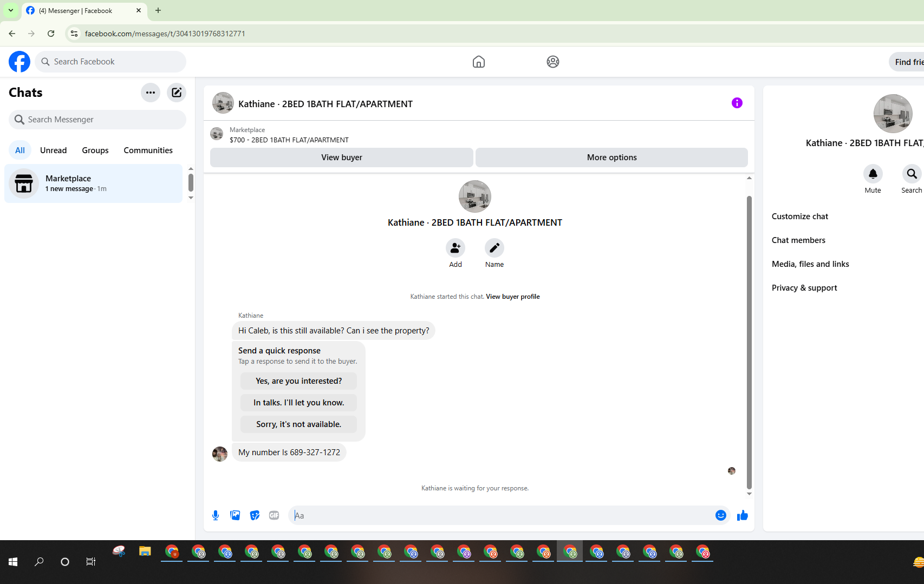The width and height of the screenshot is (924, 584).
Task: Click the Find friends button
Action: click(x=907, y=62)
